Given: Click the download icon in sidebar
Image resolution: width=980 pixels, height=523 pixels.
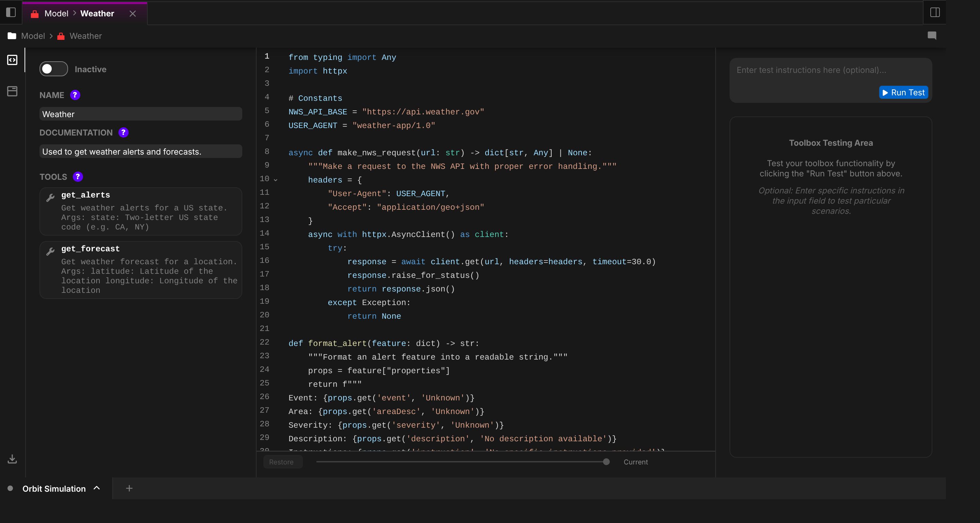Looking at the screenshot, I should click(12, 459).
